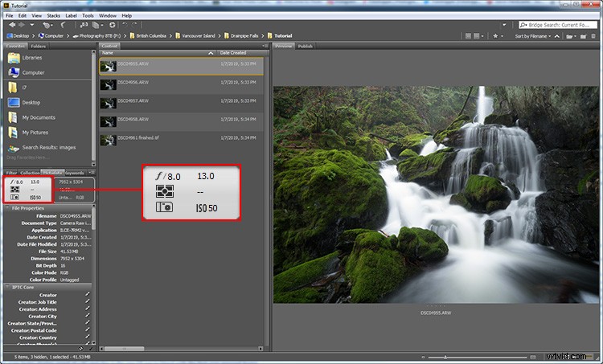603x364 pixels.
Task: Open the Sort by Filename dropdown
Action: pyautogui.click(x=531, y=36)
